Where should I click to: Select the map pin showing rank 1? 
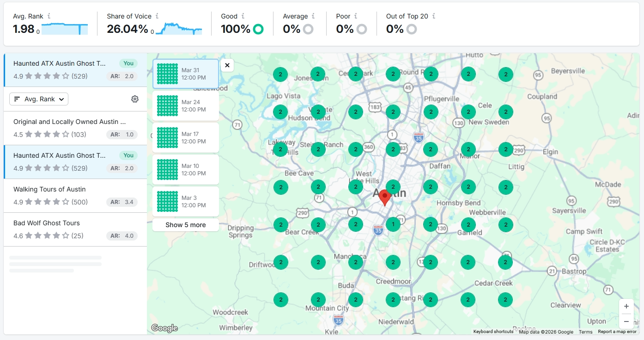coord(393,224)
